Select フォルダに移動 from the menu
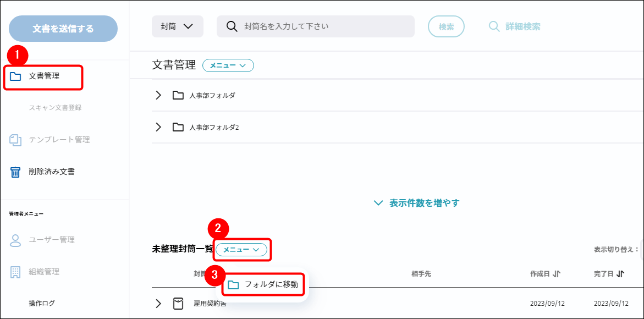 pyautogui.click(x=263, y=284)
